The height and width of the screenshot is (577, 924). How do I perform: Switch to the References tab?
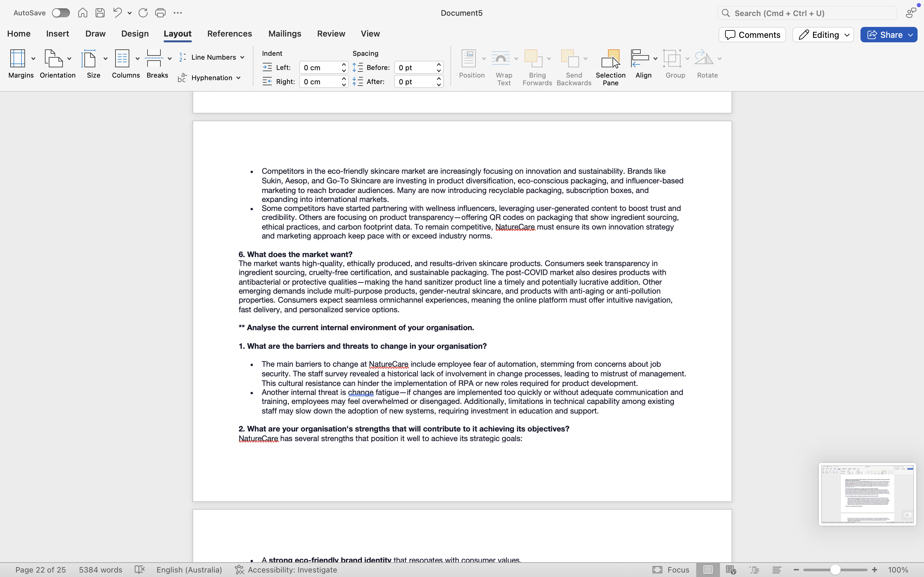click(229, 34)
